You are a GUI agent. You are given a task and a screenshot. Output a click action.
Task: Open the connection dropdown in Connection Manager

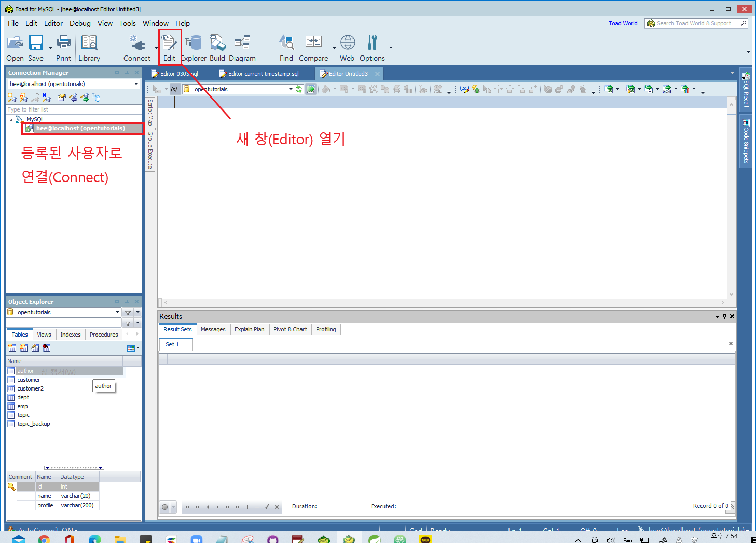pyautogui.click(x=136, y=83)
